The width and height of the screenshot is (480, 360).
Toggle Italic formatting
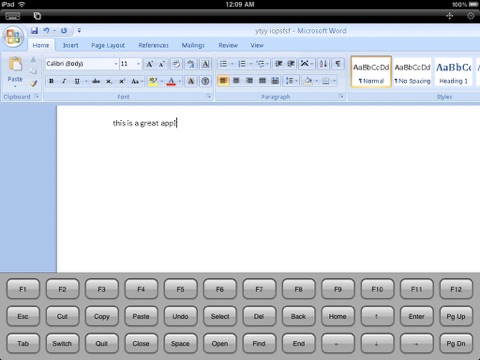pos(64,81)
